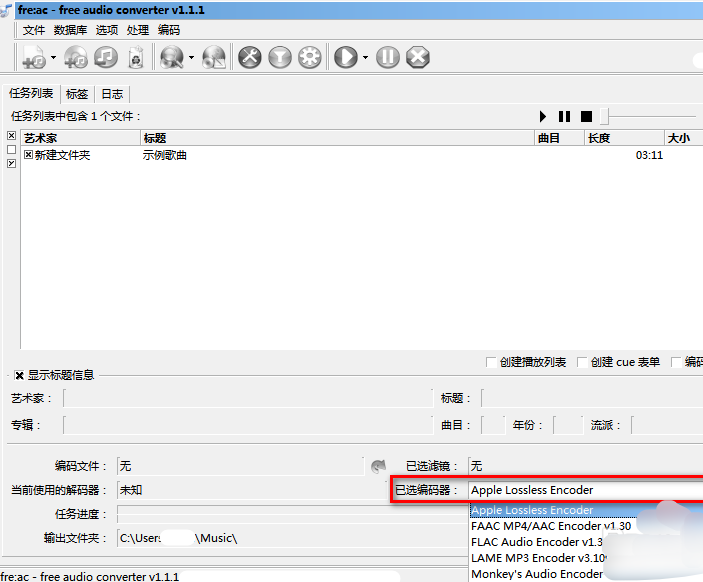
Task: Click the 专辑 input field
Action: click(x=248, y=425)
